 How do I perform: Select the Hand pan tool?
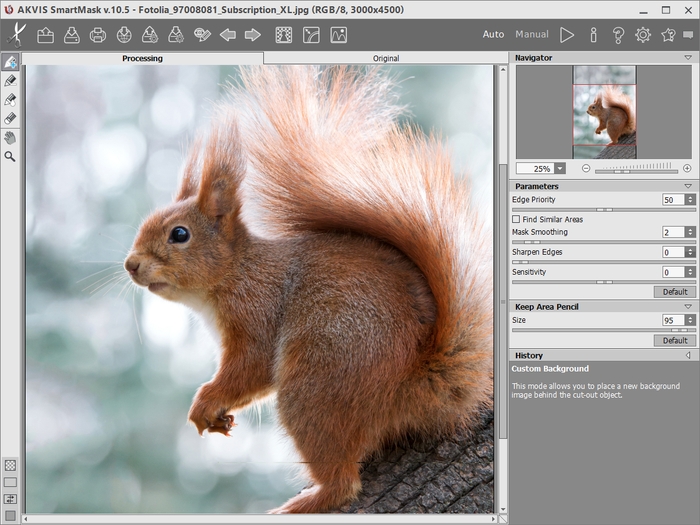(x=10, y=138)
